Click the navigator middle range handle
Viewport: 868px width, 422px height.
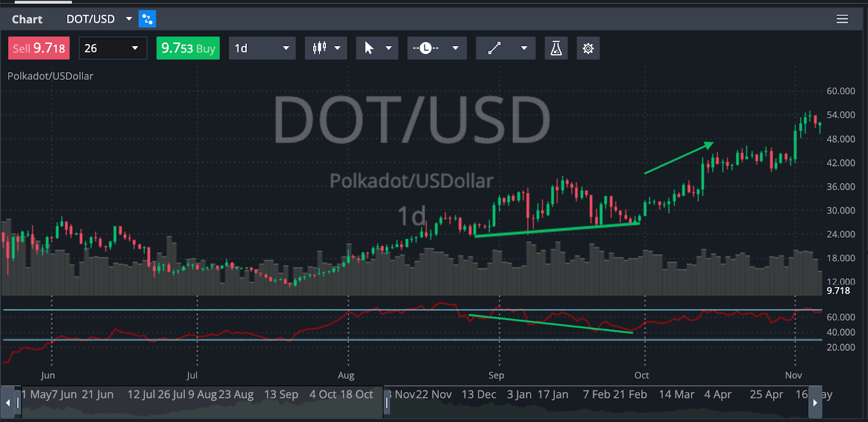click(x=386, y=402)
